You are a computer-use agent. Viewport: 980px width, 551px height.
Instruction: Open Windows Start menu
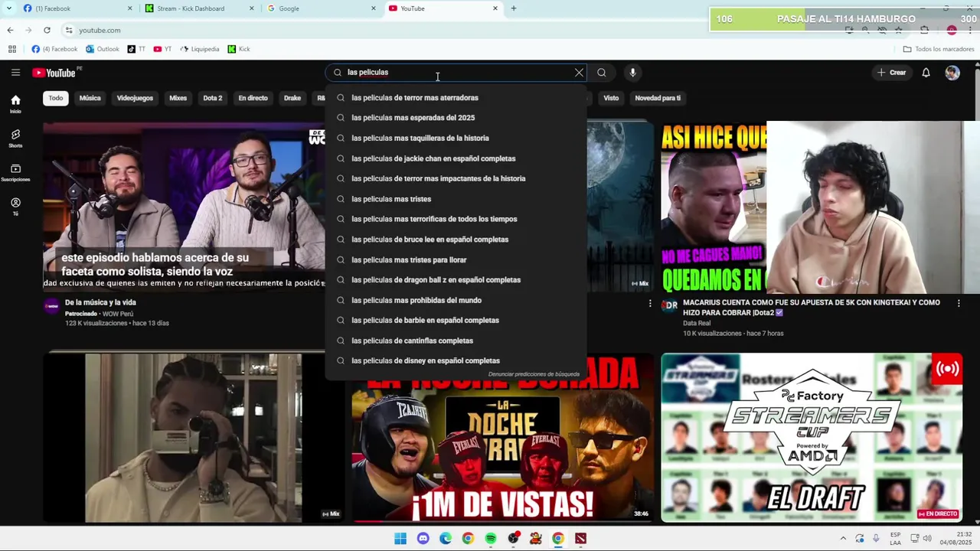coord(400,539)
